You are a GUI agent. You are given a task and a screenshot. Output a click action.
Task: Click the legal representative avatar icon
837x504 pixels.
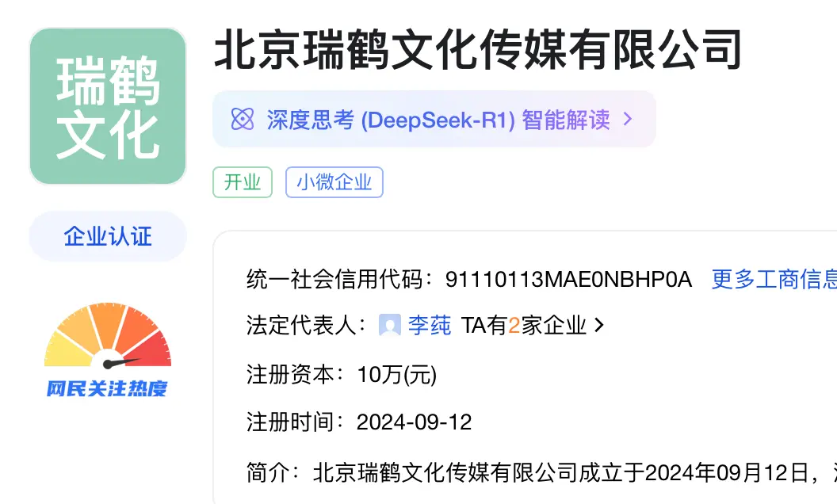(x=390, y=325)
